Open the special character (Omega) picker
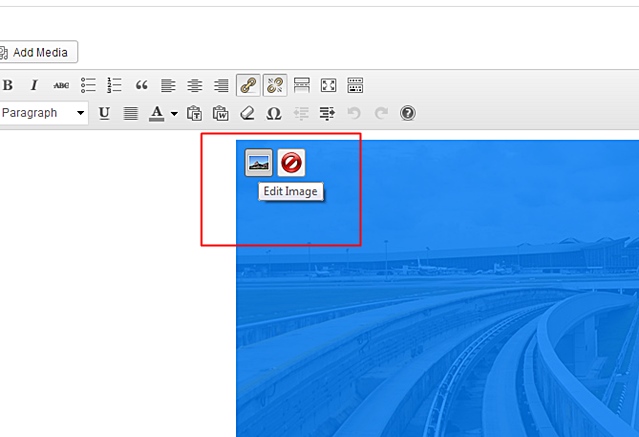Image resolution: width=639 pixels, height=437 pixels. click(x=274, y=113)
